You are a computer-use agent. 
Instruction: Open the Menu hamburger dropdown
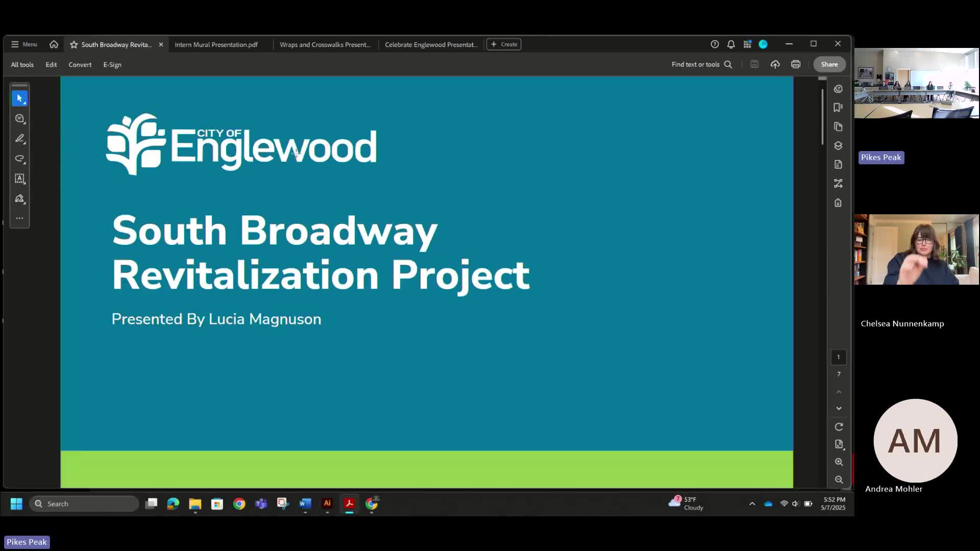[x=24, y=44]
